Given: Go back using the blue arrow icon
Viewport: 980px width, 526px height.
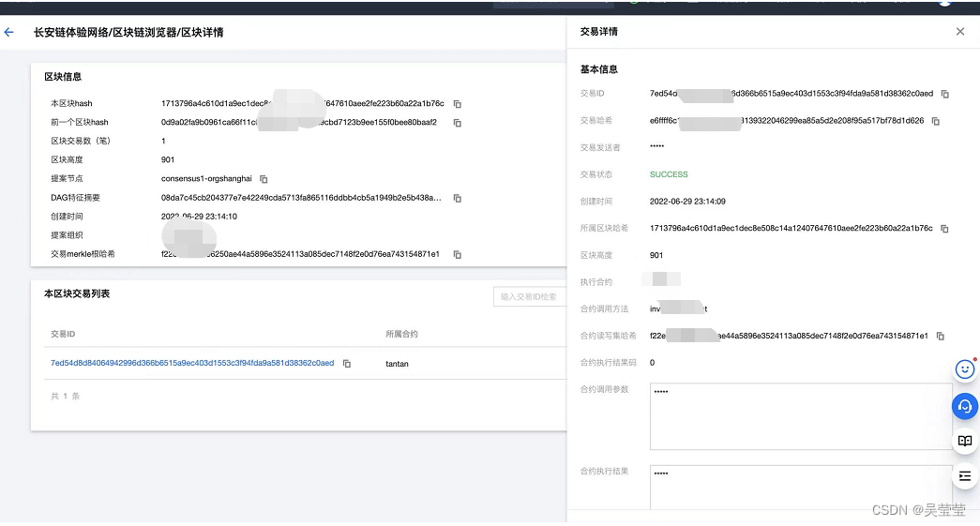Looking at the screenshot, I should (8, 32).
